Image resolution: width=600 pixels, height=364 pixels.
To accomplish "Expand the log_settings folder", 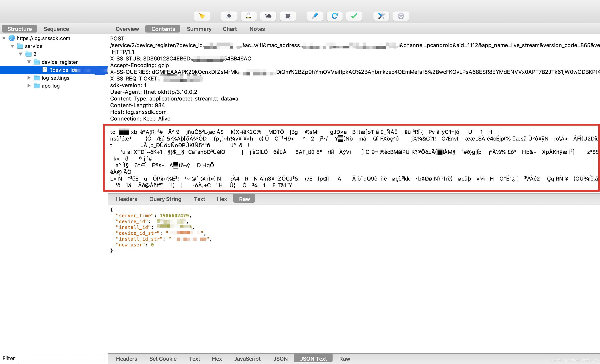I will coord(29,78).
